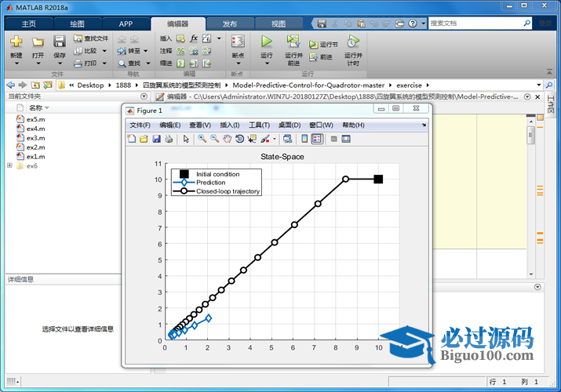The height and width of the screenshot is (392, 561).
Task: Click the 查找 button in 导航 group
Action: tap(129, 64)
